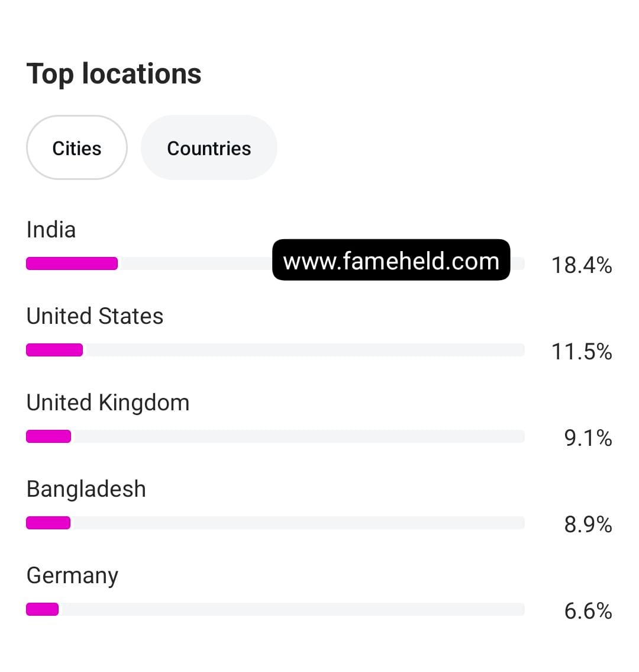This screenshot has width=639, height=672.
Task: Click the United Kingdom pink bar
Action: point(49,436)
